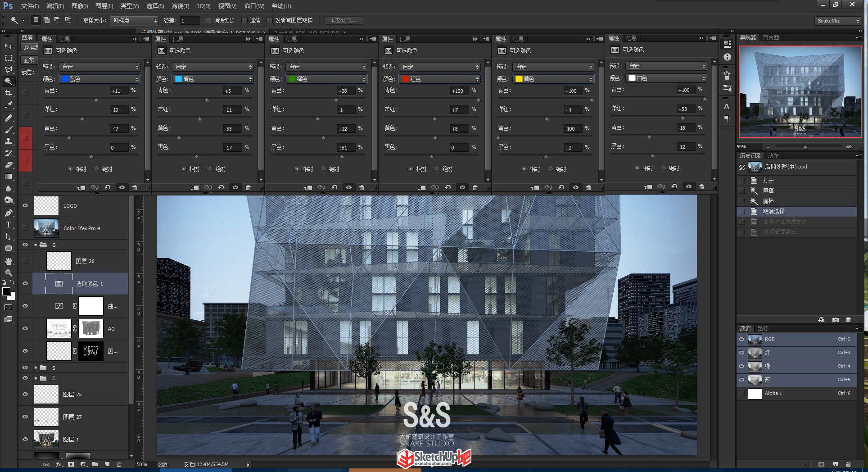The width and height of the screenshot is (868, 472).
Task: Create new snapshot camera icon in History panel
Action: [836, 320]
